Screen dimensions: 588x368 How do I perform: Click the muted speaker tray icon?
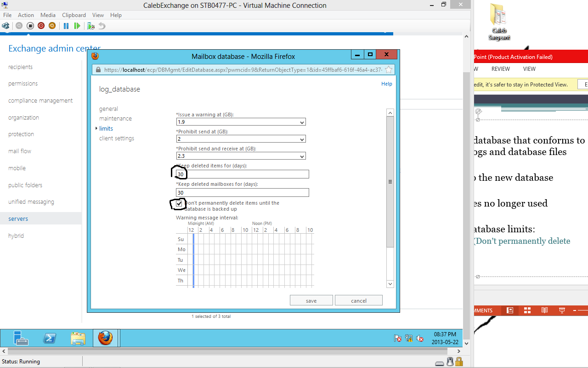coord(420,338)
